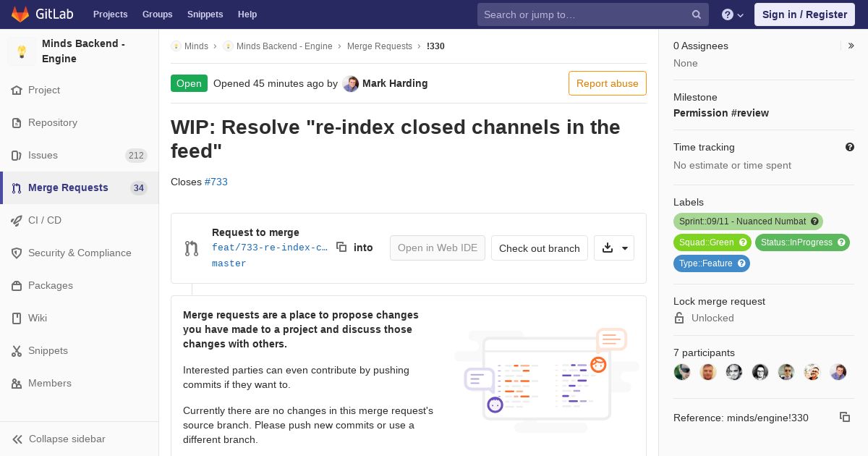Click Type::Feature label

(712, 263)
